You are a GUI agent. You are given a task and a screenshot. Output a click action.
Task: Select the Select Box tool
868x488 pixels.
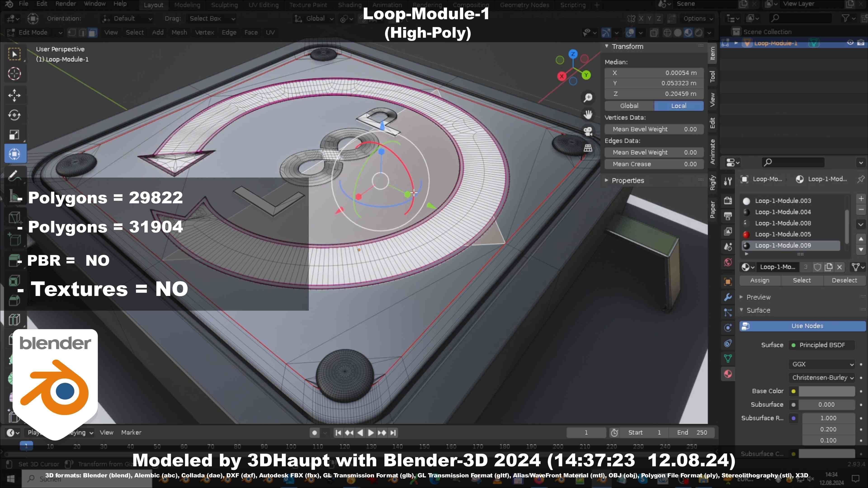click(x=14, y=54)
